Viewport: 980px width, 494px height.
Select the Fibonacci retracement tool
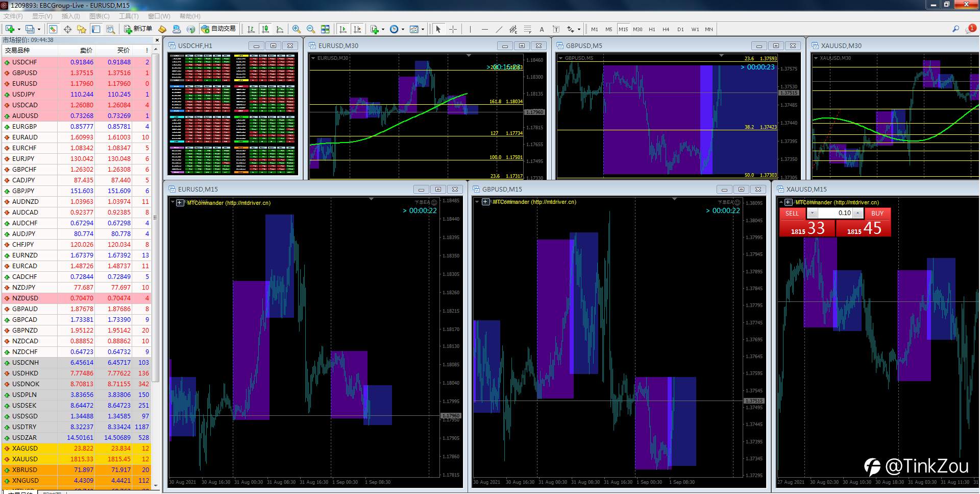point(528,29)
